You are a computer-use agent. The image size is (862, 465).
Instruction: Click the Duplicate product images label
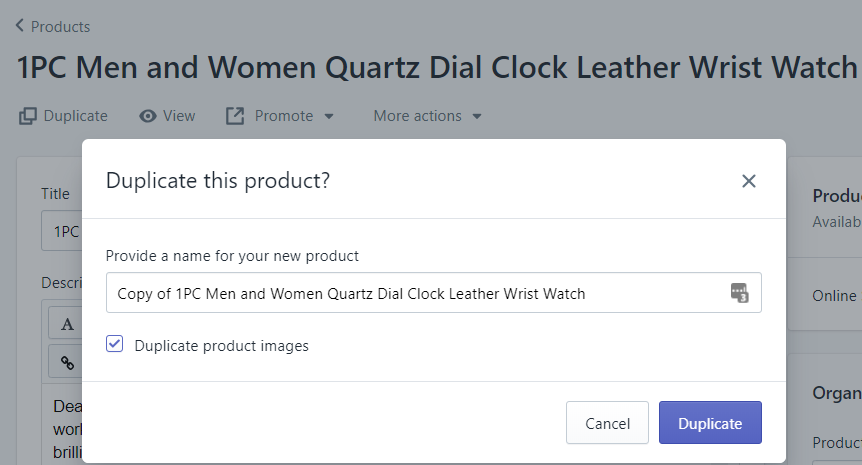click(x=221, y=346)
